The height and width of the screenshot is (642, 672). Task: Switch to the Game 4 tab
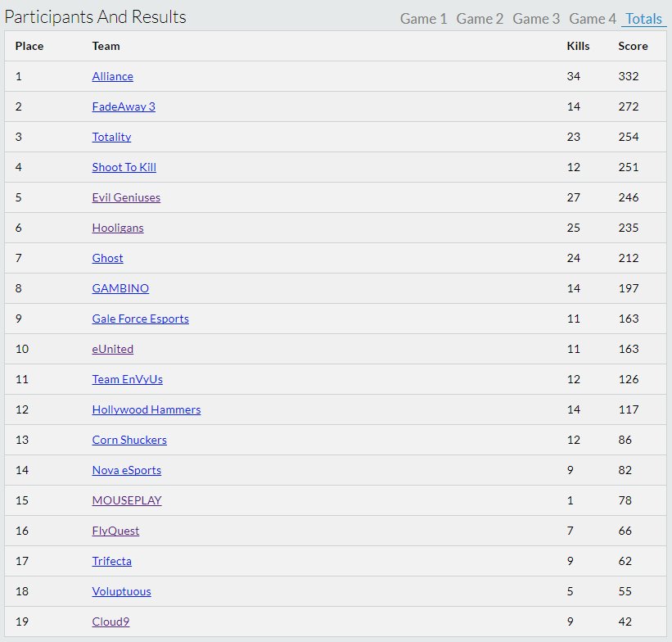[x=593, y=19]
